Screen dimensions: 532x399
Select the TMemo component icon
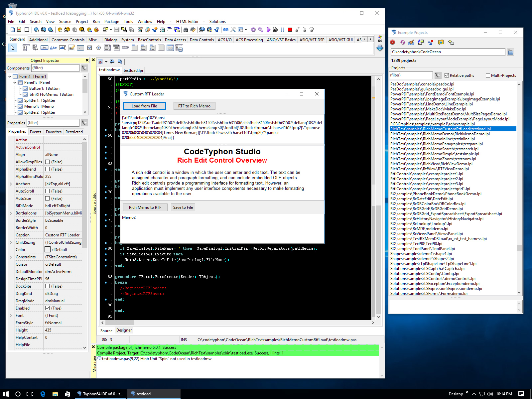click(x=71, y=48)
